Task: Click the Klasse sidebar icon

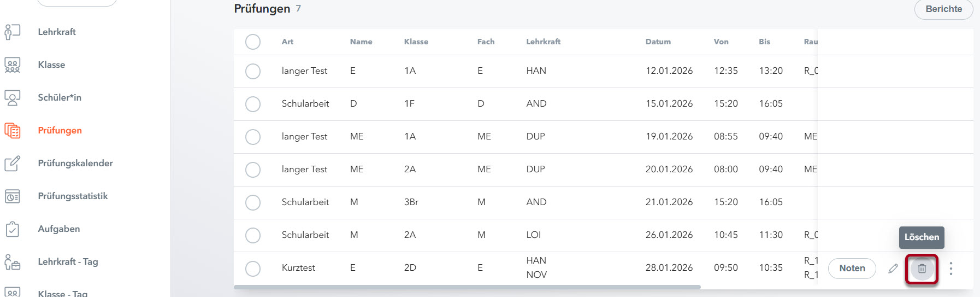Action: (x=12, y=65)
